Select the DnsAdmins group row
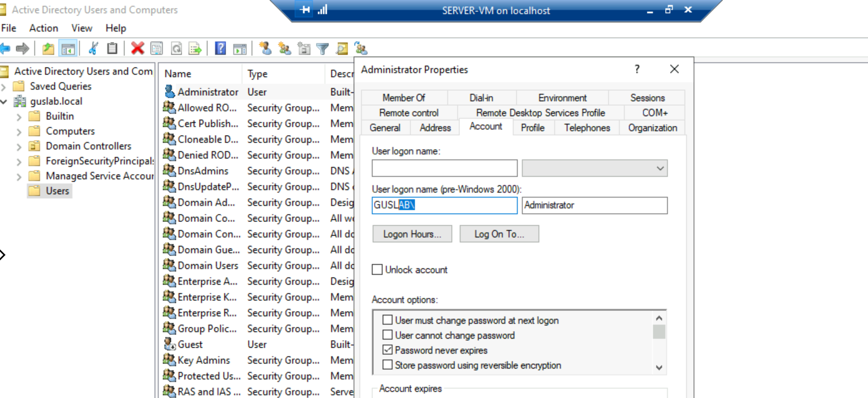The width and height of the screenshot is (868, 398). click(257, 170)
